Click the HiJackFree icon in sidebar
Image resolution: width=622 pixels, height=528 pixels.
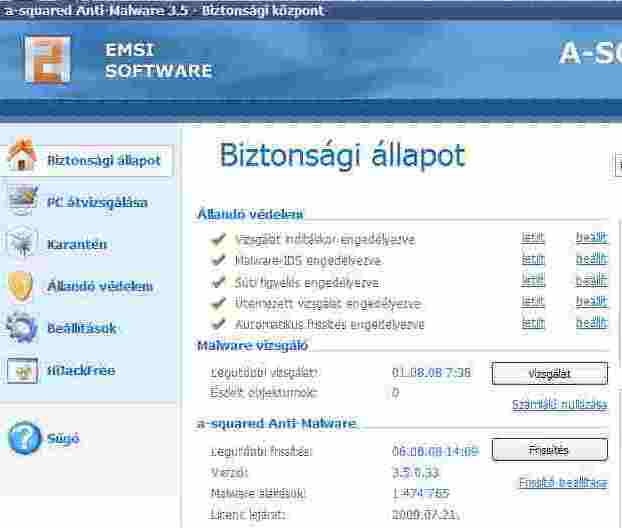(x=22, y=371)
